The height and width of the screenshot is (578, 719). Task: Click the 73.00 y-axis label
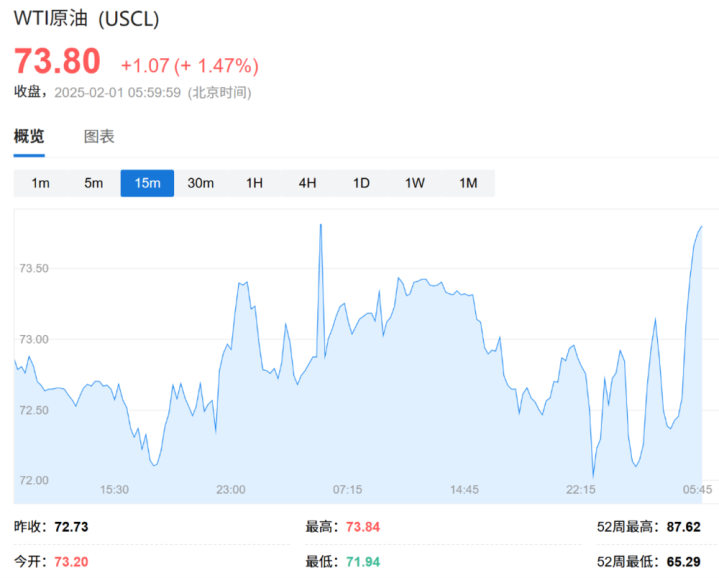pyautogui.click(x=34, y=340)
